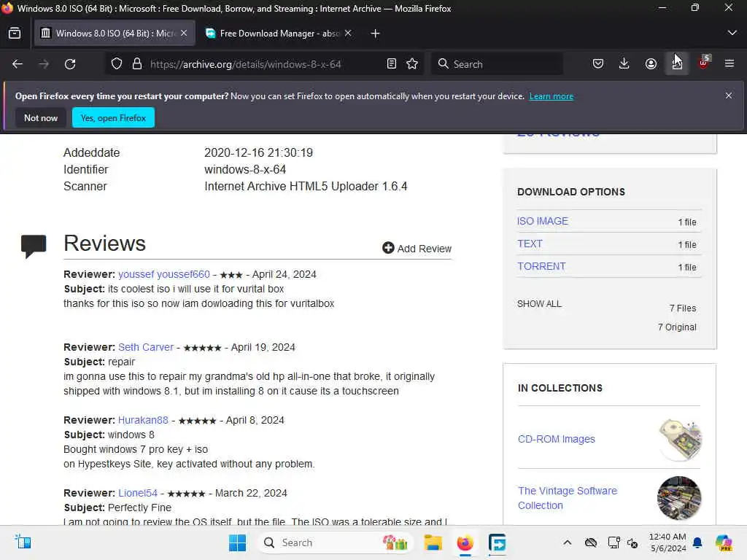Click the Addeddate value 2020-12-16 21:30:19
The image size is (747, 560).
[258, 153]
